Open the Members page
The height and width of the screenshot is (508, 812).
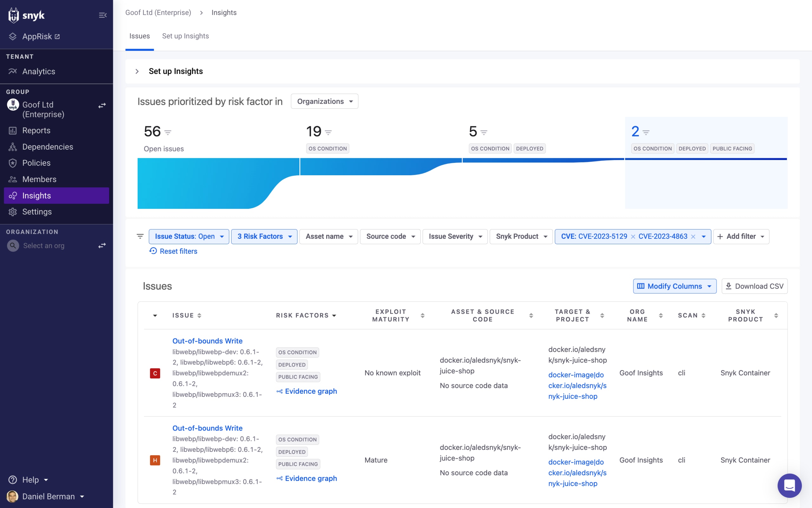pos(39,179)
